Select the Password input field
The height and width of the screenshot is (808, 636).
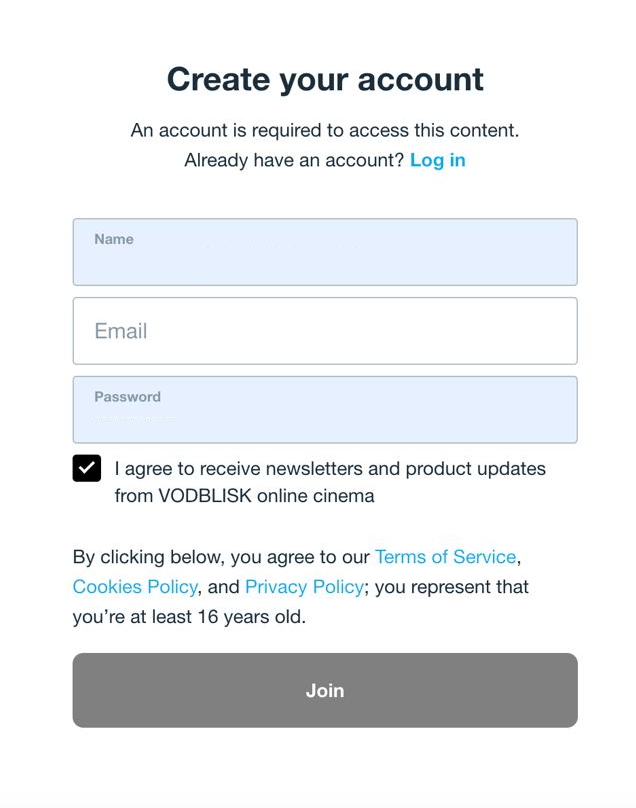point(325,417)
